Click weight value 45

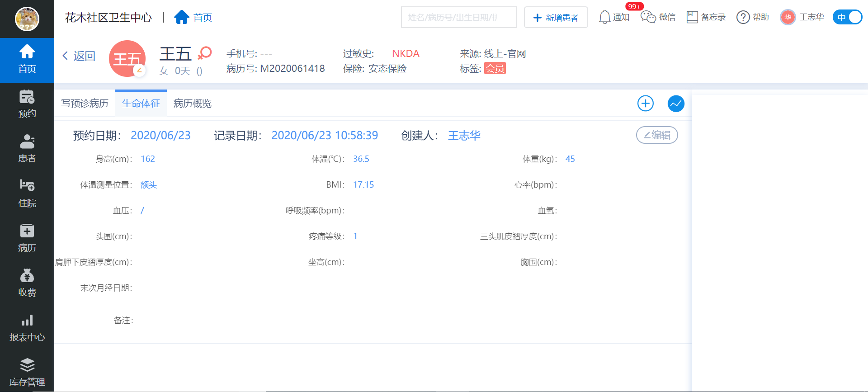tap(570, 159)
